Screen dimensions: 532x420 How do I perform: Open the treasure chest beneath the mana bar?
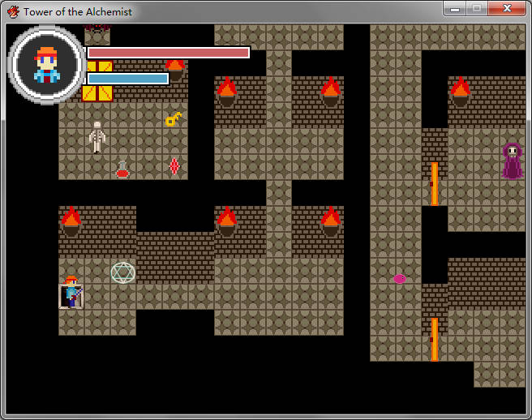coord(97,93)
